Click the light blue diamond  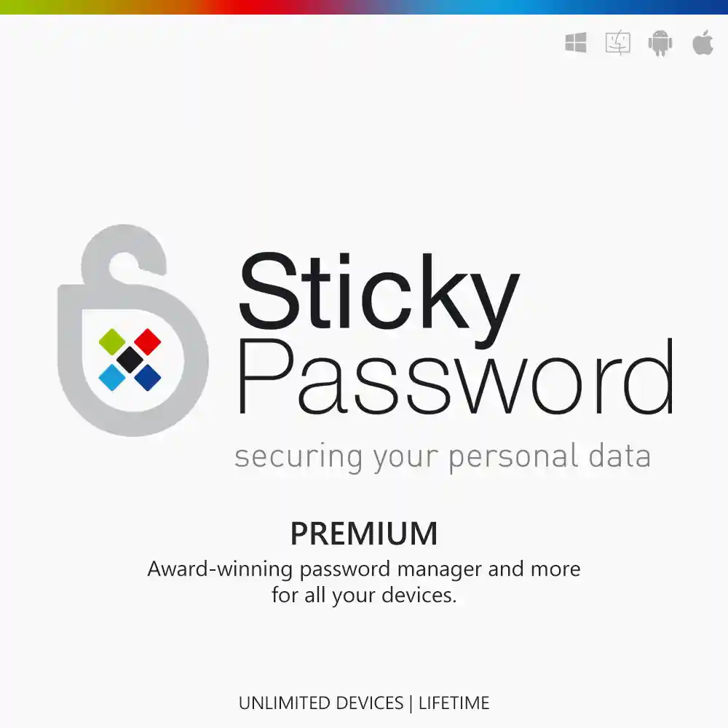tap(112, 377)
